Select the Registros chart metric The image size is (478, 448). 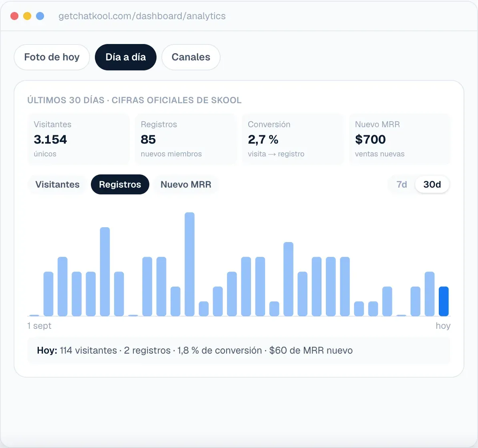pos(120,184)
